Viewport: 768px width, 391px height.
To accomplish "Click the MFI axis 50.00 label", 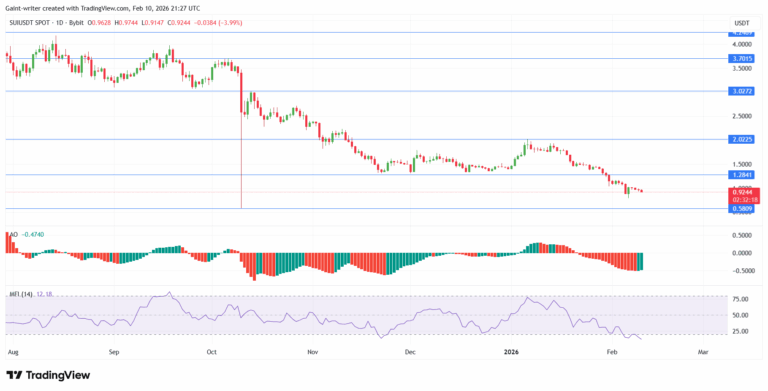I will pyautogui.click(x=741, y=315).
